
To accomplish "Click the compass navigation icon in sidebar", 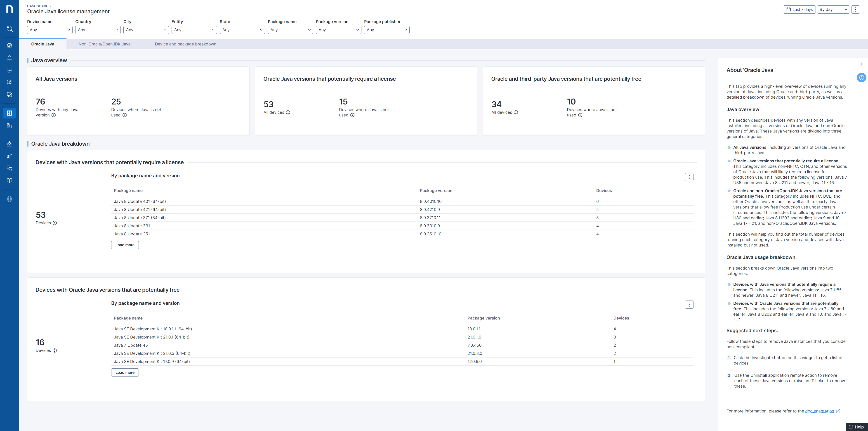I will pos(9,46).
